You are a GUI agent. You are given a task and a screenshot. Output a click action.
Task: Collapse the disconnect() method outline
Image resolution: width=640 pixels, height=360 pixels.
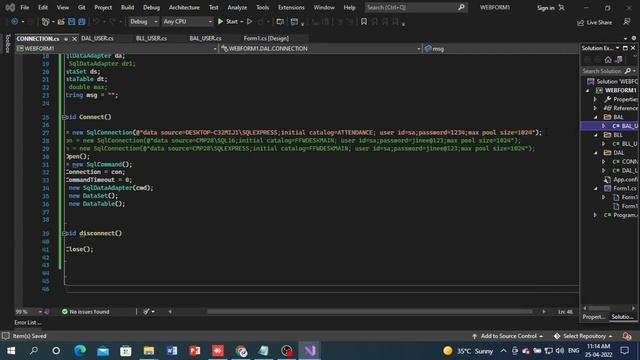click(x=64, y=233)
